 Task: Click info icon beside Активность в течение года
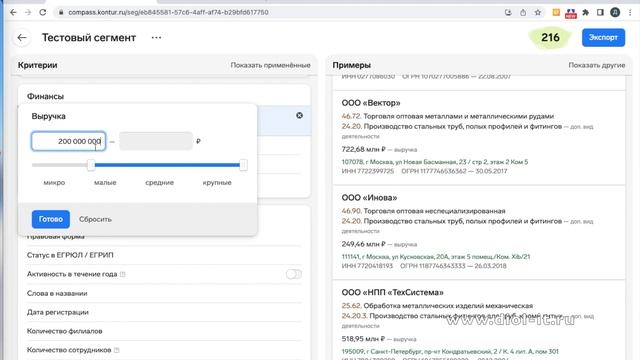click(x=122, y=274)
